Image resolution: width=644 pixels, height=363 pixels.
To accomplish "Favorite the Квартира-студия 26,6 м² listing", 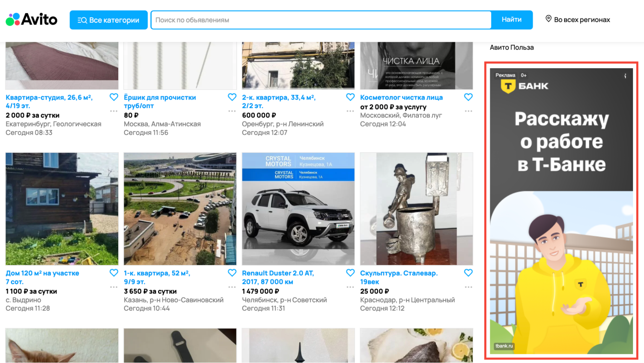I will tap(114, 97).
